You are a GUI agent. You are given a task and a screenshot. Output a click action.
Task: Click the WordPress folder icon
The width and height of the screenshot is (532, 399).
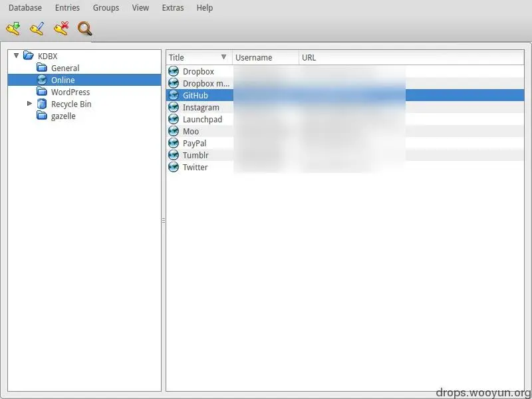coord(42,92)
